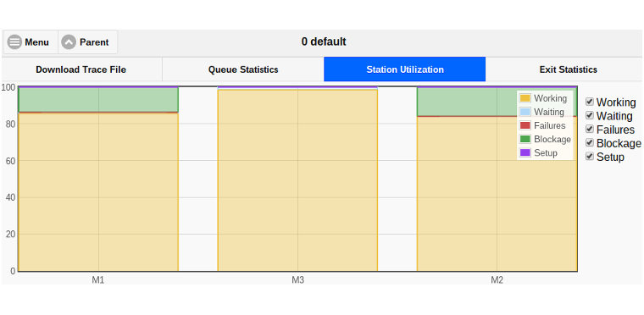The image size is (644, 315).
Task: Toggle the Working checkbox
Action: pyautogui.click(x=590, y=102)
